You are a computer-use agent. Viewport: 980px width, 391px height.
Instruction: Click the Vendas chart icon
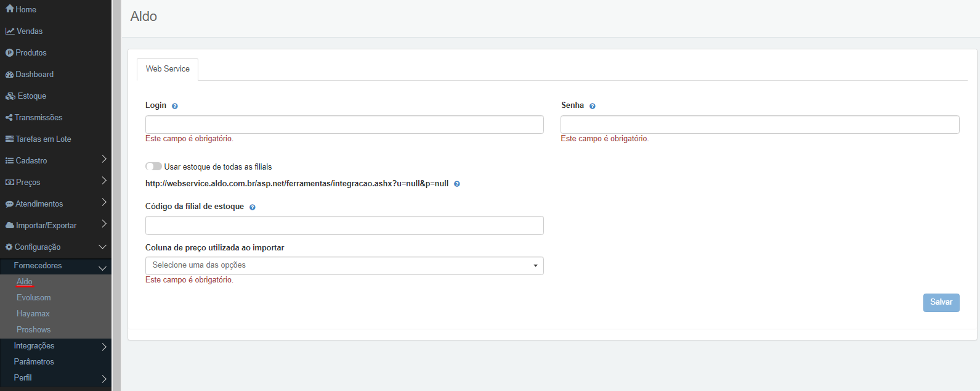(x=10, y=31)
